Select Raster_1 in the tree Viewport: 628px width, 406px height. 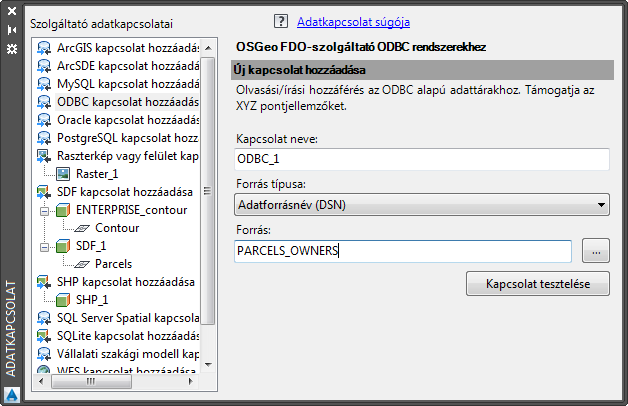coord(97,174)
